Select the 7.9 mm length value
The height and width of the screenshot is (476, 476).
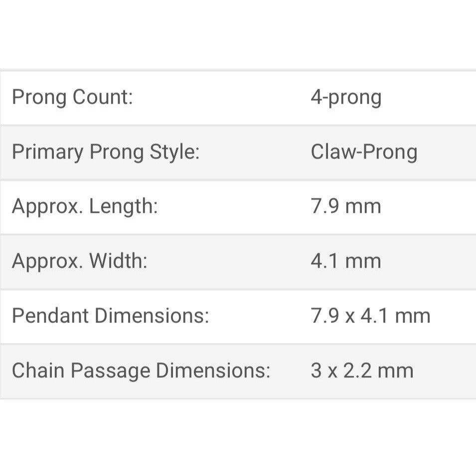pos(346,206)
